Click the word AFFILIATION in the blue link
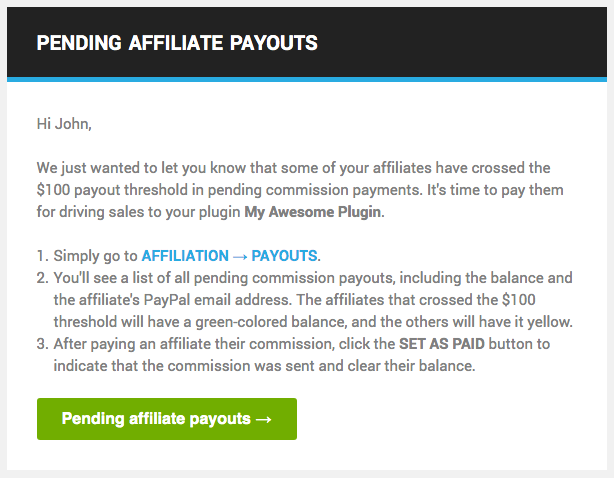This screenshot has width=614, height=478. point(184,256)
